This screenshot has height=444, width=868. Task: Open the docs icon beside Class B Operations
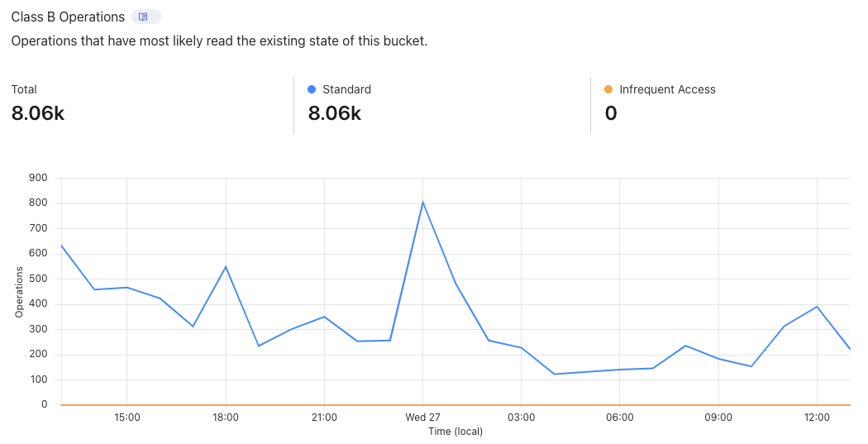point(144,17)
